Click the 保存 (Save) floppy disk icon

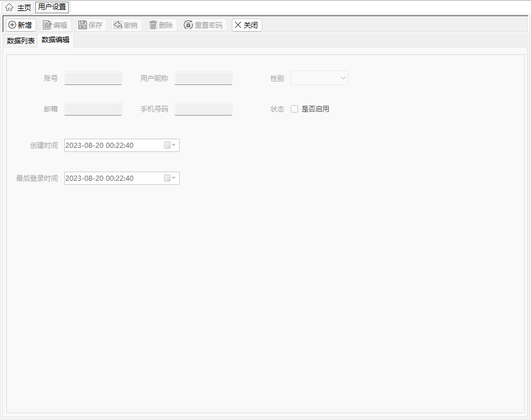(x=83, y=25)
